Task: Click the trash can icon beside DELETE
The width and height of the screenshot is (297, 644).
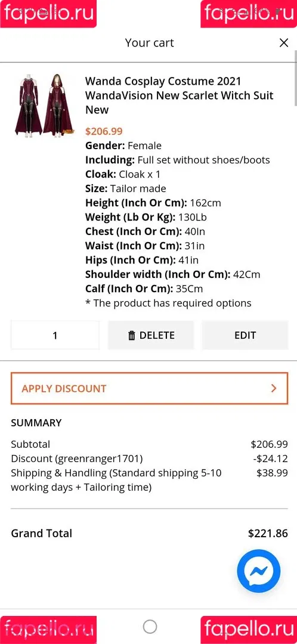Action: click(131, 336)
